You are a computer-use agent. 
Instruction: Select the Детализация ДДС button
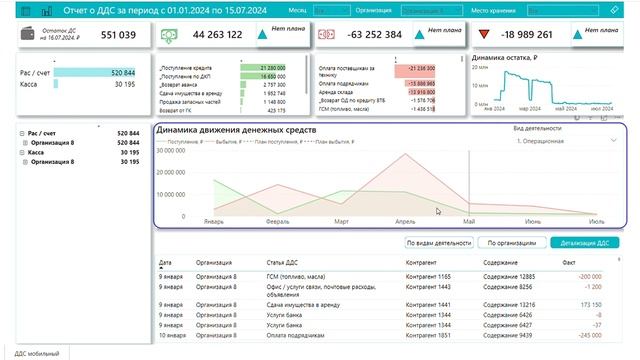(584, 243)
